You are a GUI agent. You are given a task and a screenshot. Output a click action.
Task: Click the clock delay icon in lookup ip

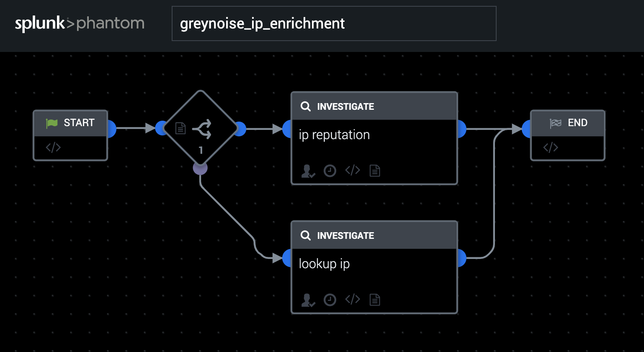(x=330, y=300)
